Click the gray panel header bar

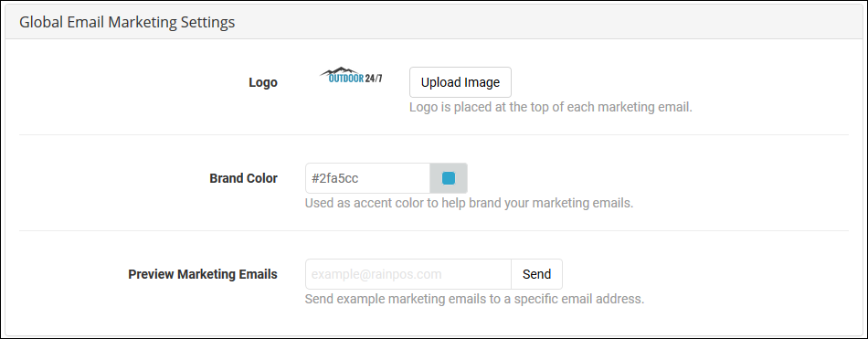(434, 22)
